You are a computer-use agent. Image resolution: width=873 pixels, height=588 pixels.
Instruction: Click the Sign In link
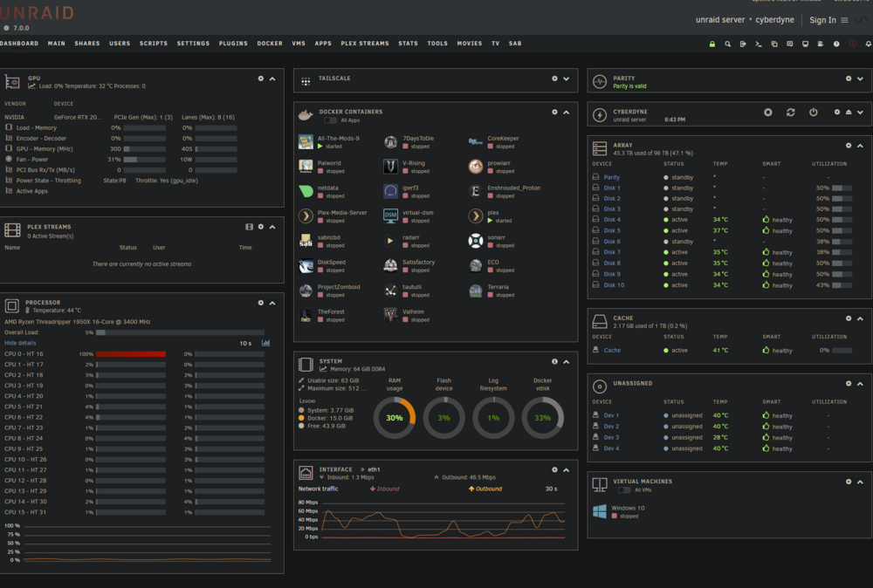[822, 20]
